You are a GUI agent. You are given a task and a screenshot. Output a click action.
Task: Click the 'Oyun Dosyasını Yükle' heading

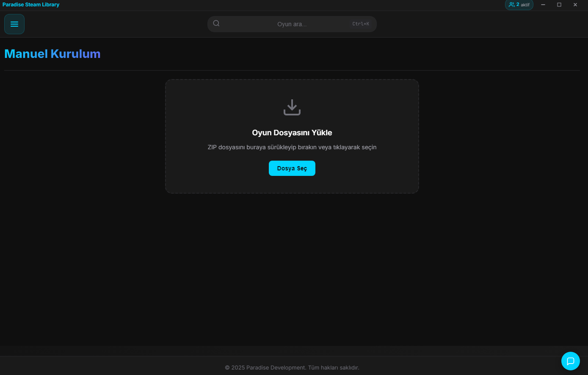292,133
